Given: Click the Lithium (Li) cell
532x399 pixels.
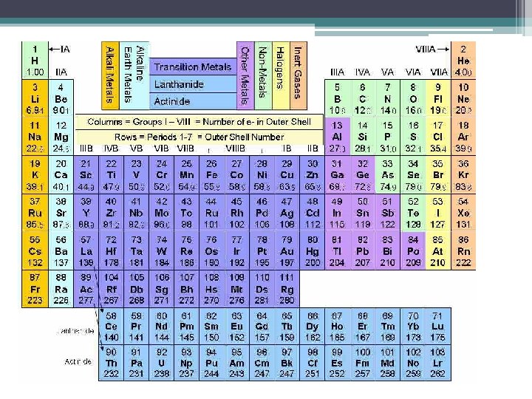Looking at the screenshot, I should click(35, 98).
